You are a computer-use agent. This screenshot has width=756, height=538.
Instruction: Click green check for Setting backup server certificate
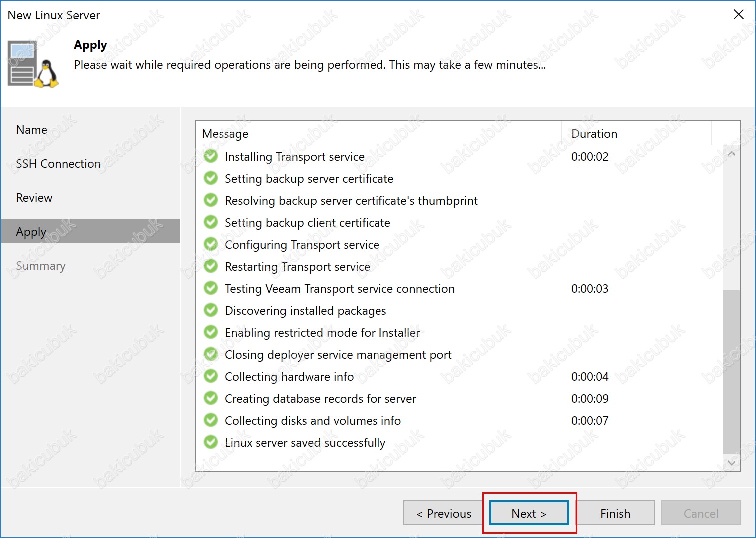pyautogui.click(x=211, y=178)
